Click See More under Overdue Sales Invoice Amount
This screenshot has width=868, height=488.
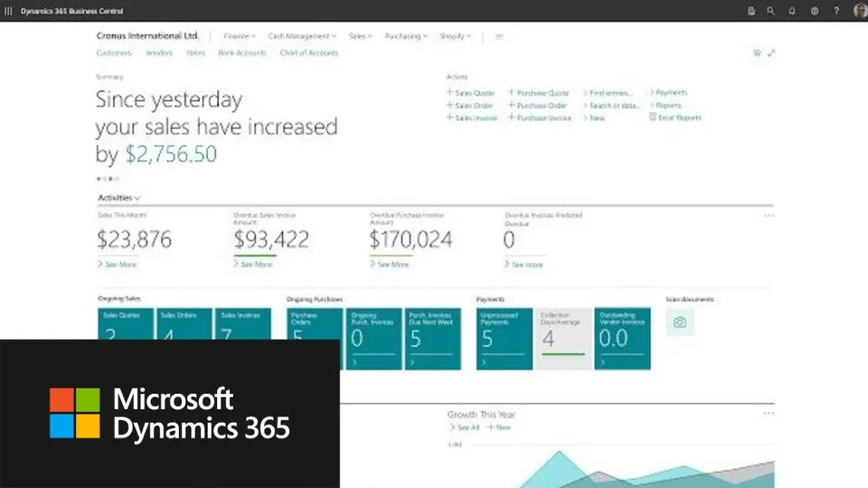pos(253,265)
